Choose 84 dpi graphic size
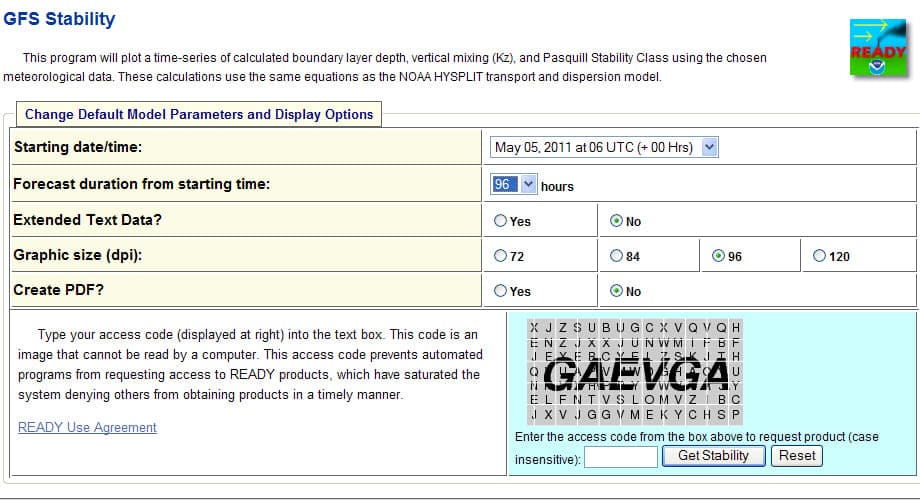This screenshot has height=500, width=920. click(x=616, y=256)
